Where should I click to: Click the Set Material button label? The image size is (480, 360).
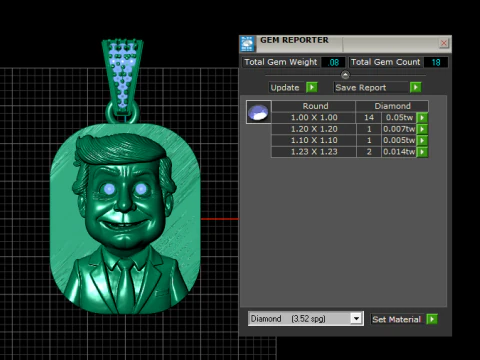(x=397, y=319)
